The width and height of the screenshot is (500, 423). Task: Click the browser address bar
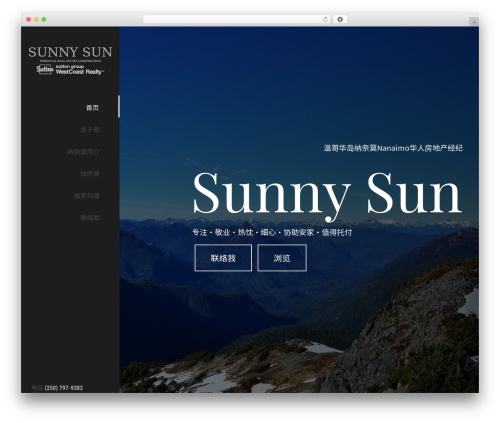[x=237, y=20]
